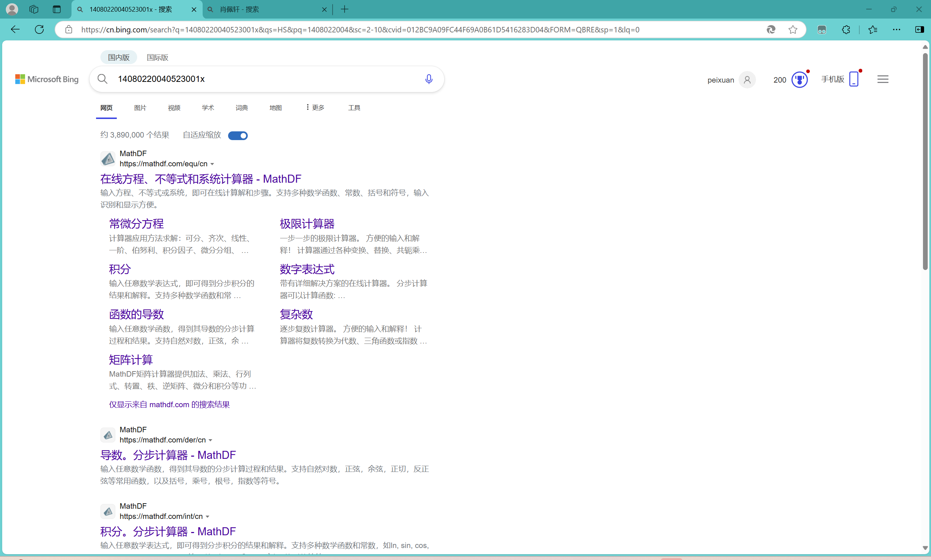Open the 数字表达式 sublink

[x=307, y=269]
